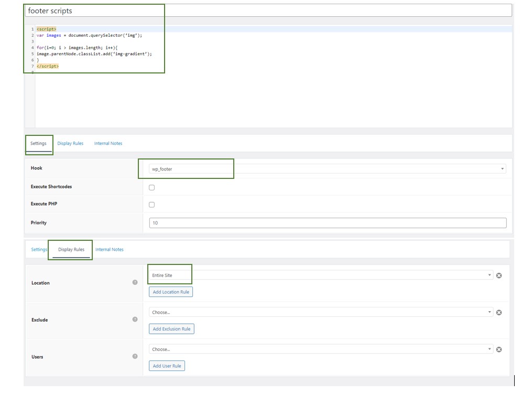
Task: Click the var images querySelector code line
Action: (x=89, y=35)
